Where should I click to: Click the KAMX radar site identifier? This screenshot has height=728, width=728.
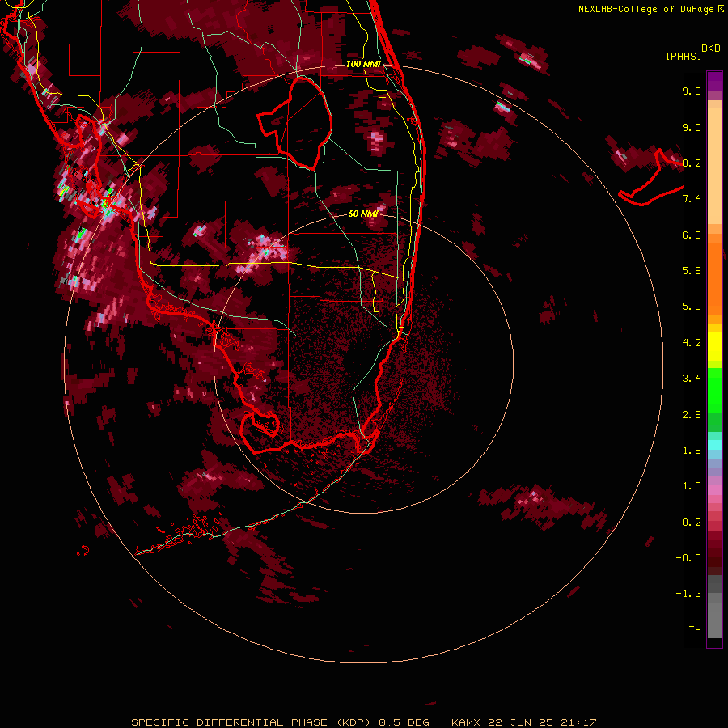(467, 722)
